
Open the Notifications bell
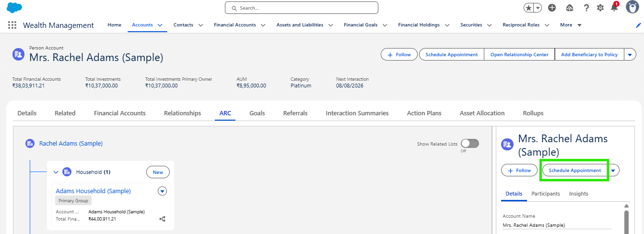614,8
